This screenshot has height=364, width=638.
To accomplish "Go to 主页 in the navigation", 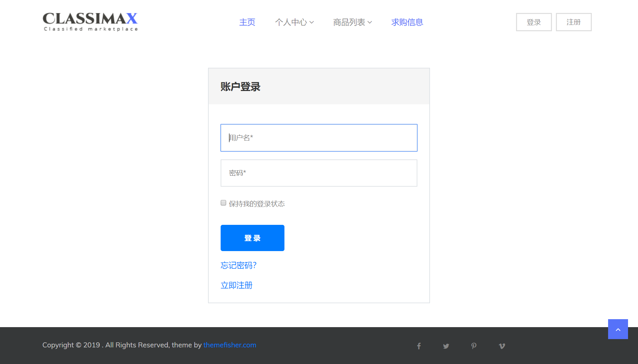I will 247,22.
